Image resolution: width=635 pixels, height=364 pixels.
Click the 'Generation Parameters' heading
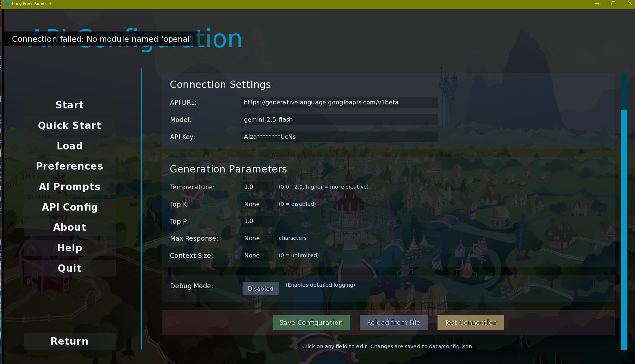pos(228,169)
